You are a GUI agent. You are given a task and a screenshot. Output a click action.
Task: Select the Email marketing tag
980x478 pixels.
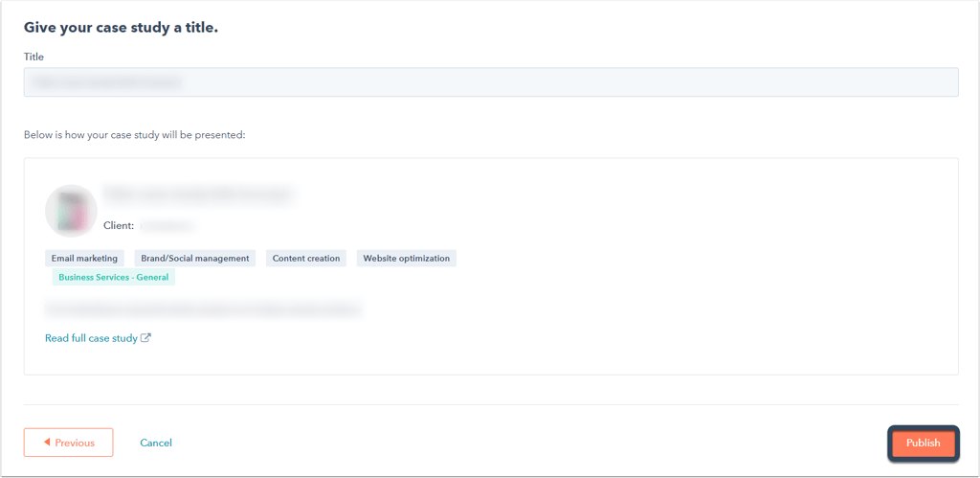pyautogui.click(x=84, y=259)
